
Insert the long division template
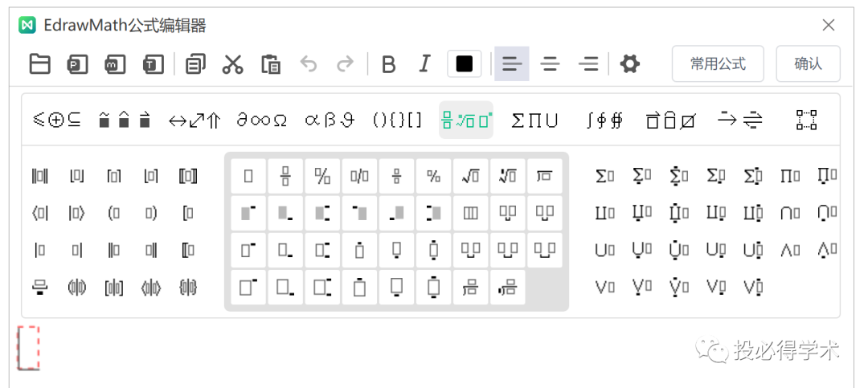click(545, 177)
